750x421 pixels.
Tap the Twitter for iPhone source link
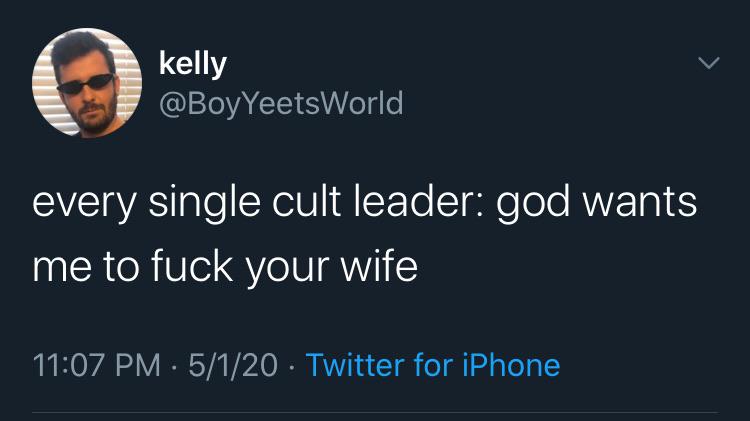[432, 365]
